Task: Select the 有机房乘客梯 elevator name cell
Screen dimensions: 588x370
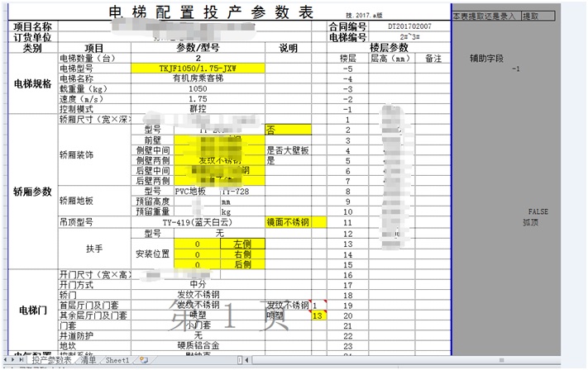Action: tap(197, 78)
